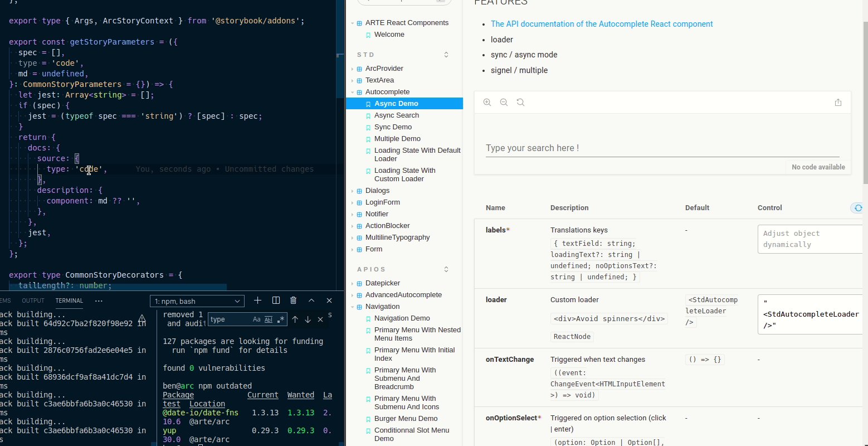The height and width of the screenshot is (446, 868).
Task: Switch to the OUTPUT panel tab
Action: 33,300
